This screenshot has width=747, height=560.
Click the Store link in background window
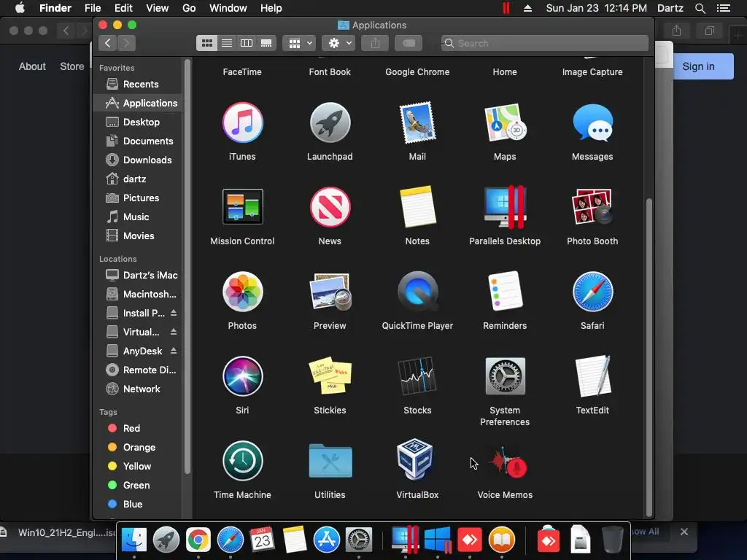(x=72, y=66)
